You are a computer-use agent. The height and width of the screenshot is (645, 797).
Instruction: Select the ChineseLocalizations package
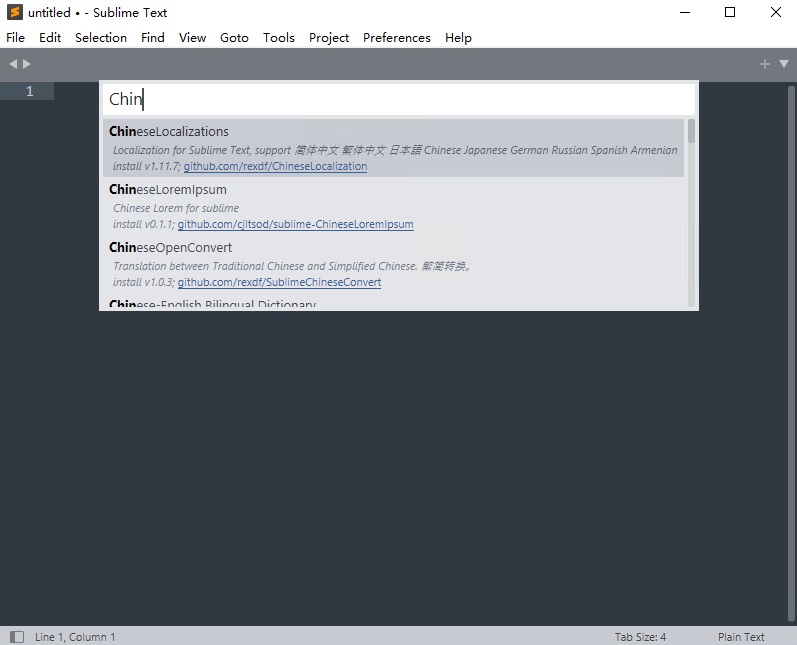(x=393, y=148)
